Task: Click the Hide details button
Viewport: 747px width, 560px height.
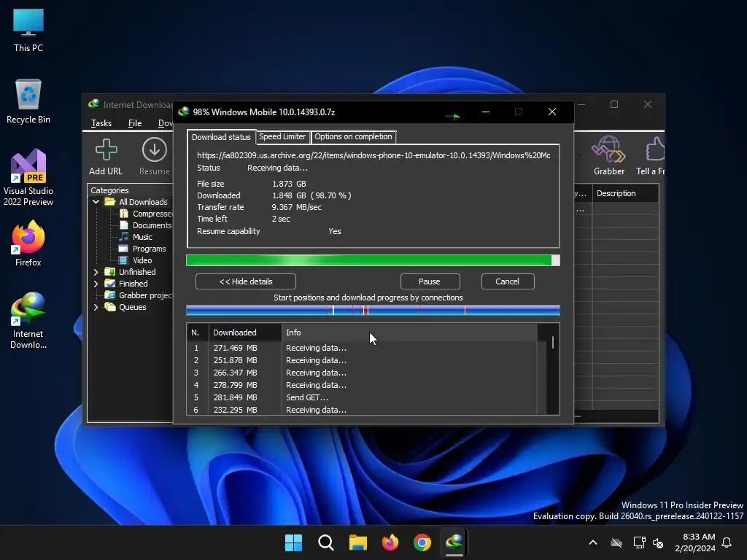Action: click(x=245, y=281)
